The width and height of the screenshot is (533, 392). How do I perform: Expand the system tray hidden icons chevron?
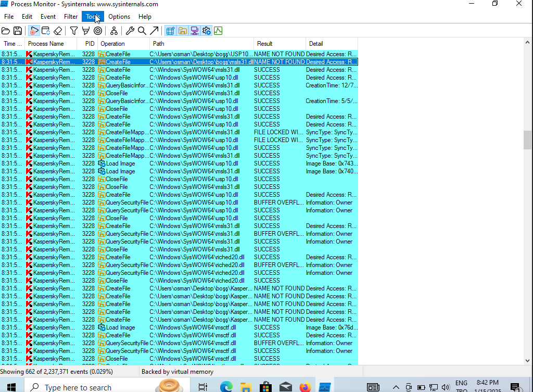396,387
